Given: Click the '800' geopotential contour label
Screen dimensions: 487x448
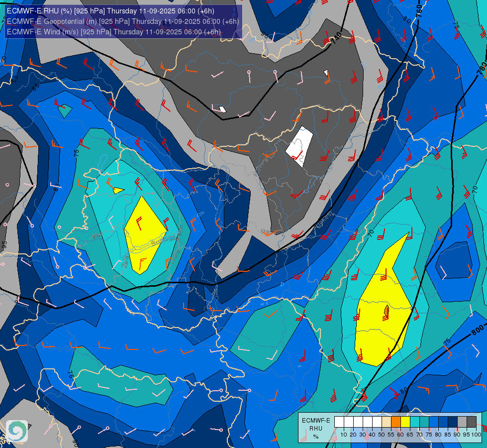Looking at the screenshot, I should tap(478, 330).
